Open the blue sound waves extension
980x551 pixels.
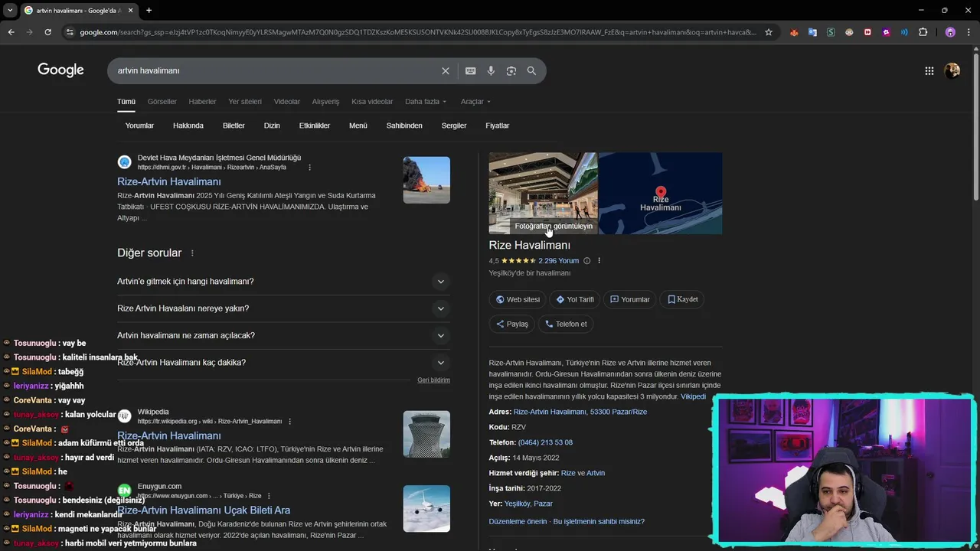pos(904,32)
